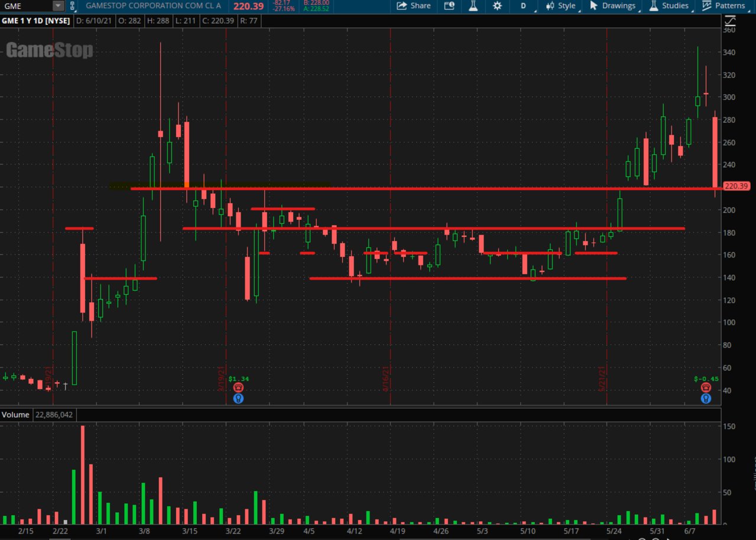Viewport: 756px width, 540px height.
Task: Click the red earnings phone icon under $-0.45
Action: click(706, 388)
